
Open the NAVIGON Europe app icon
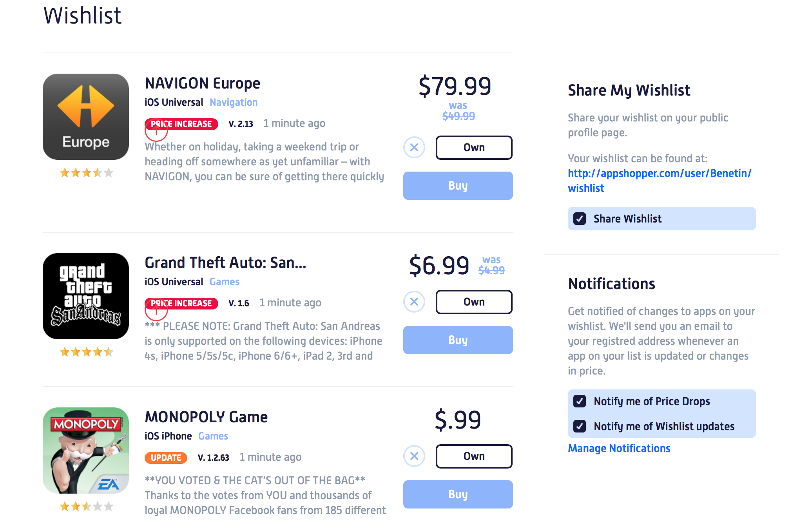[x=86, y=117]
